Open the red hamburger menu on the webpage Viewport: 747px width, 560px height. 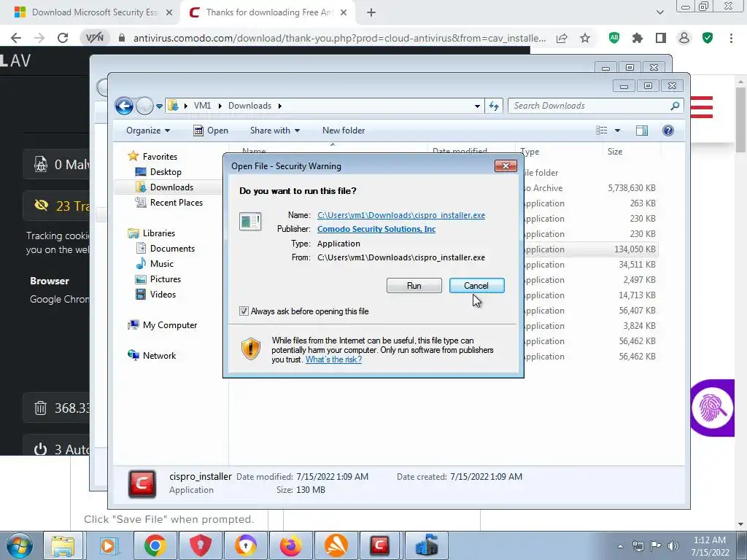coord(701,106)
